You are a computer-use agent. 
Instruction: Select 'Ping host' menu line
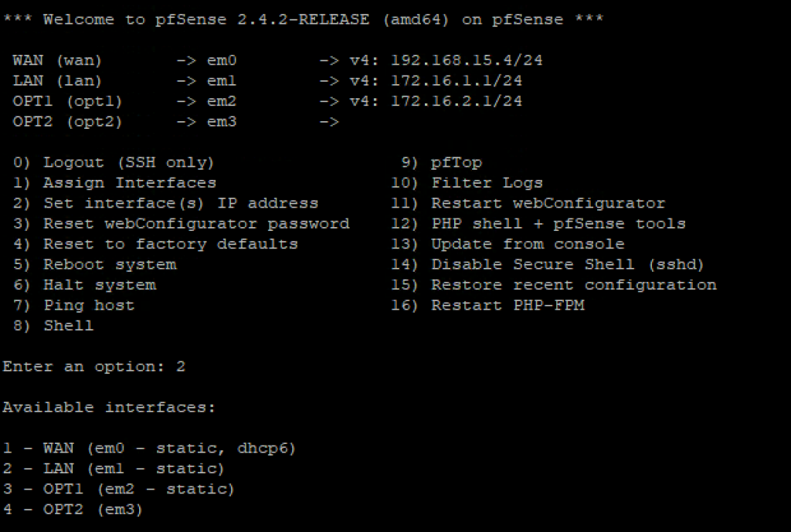click(73, 306)
